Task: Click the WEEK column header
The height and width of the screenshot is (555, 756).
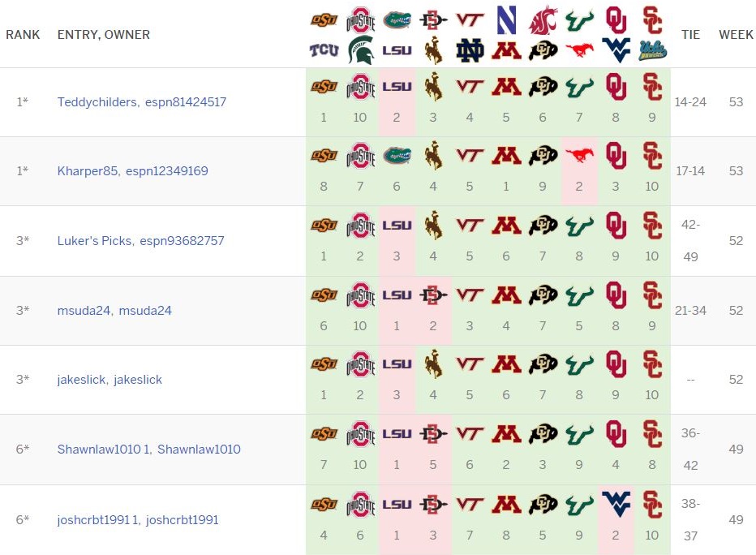Action: pyautogui.click(x=736, y=35)
